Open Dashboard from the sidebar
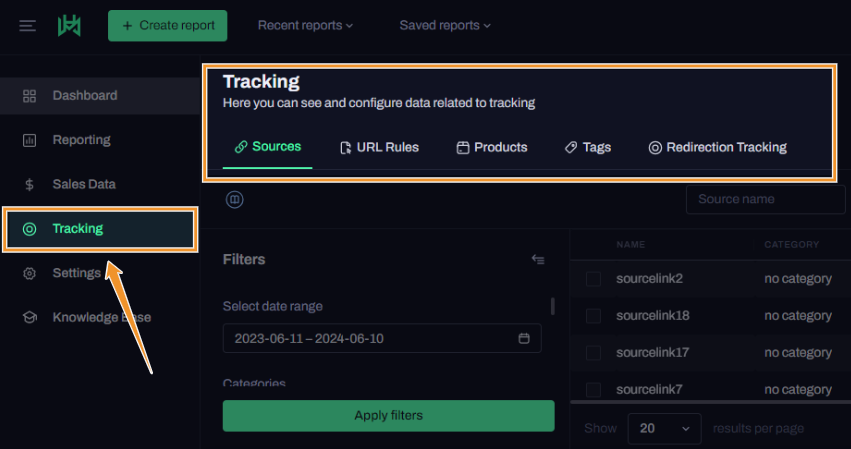The width and height of the screenshot is (851, 449). click(84, 96)
